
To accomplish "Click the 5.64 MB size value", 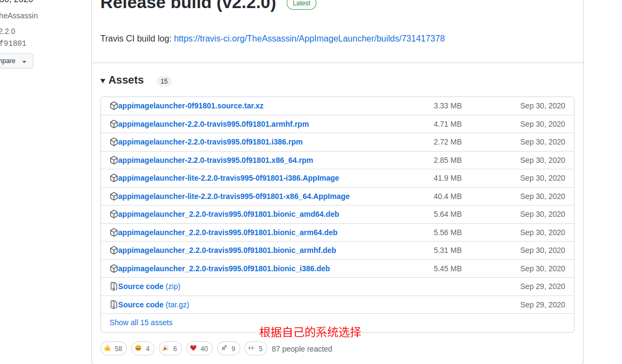I will click(448, 214).
